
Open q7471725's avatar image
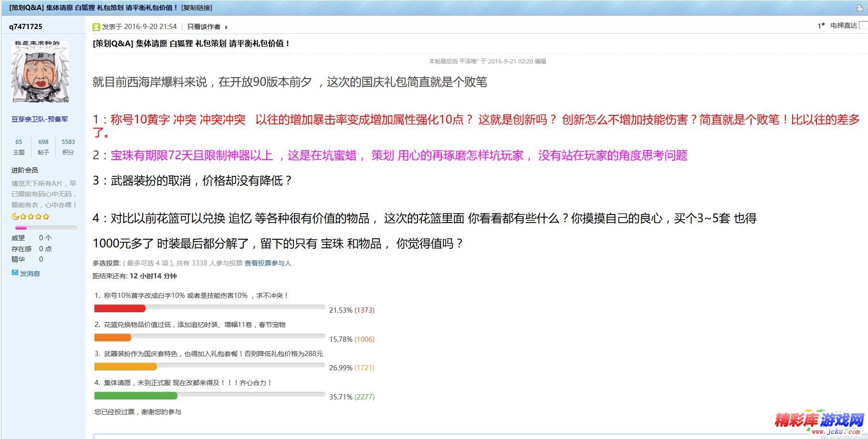click(40, 72)
